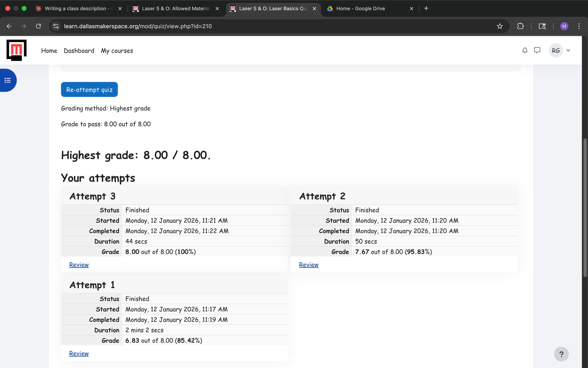Click the Dallas Makerspace logo
Viewport: 588px width, 368px height.
pyautogui.click(x=17, y=50)
